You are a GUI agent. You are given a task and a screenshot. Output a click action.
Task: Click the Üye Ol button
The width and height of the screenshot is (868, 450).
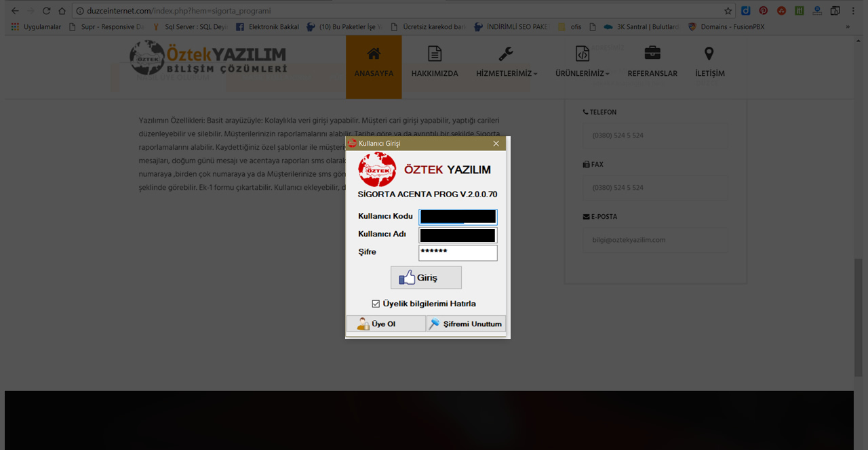tap(385, 324)
